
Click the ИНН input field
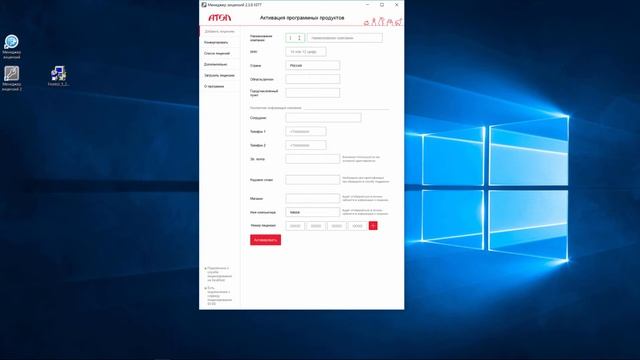[x=306, y=52]
